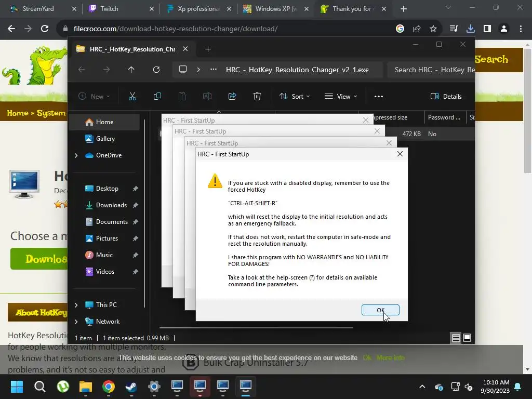
Task: Open Chrome side panel icon
Action: click(487, 29)
